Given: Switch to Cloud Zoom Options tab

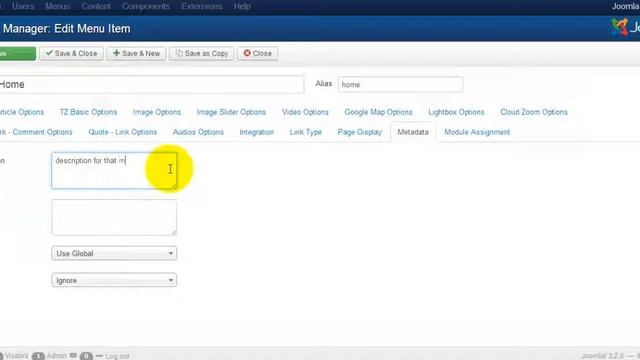Looking at the screenshot, I should click(x=534, y=112).
